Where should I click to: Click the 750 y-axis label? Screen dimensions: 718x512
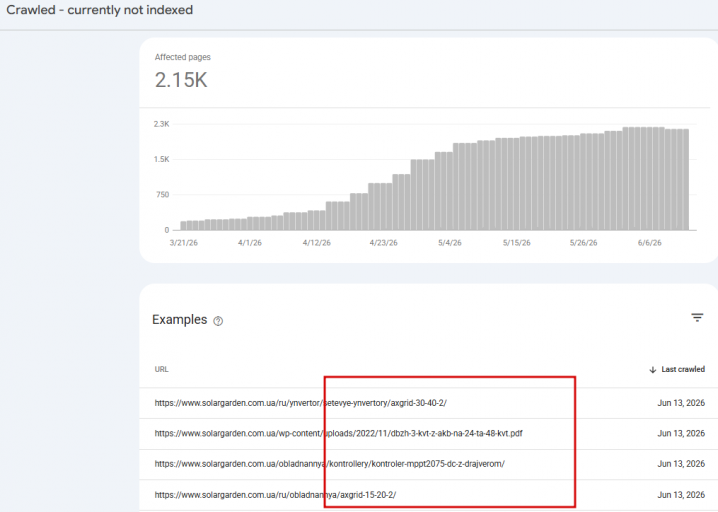163,195
